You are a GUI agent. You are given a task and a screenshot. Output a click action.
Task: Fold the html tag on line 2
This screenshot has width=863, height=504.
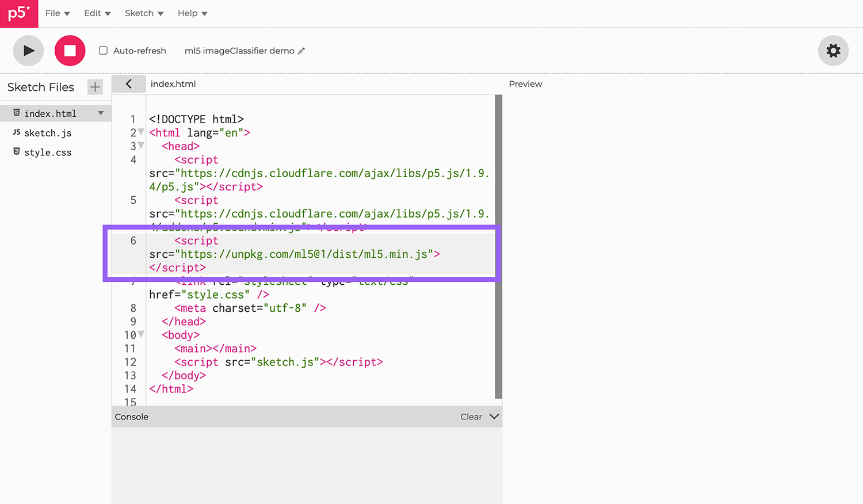coord(141,132)
